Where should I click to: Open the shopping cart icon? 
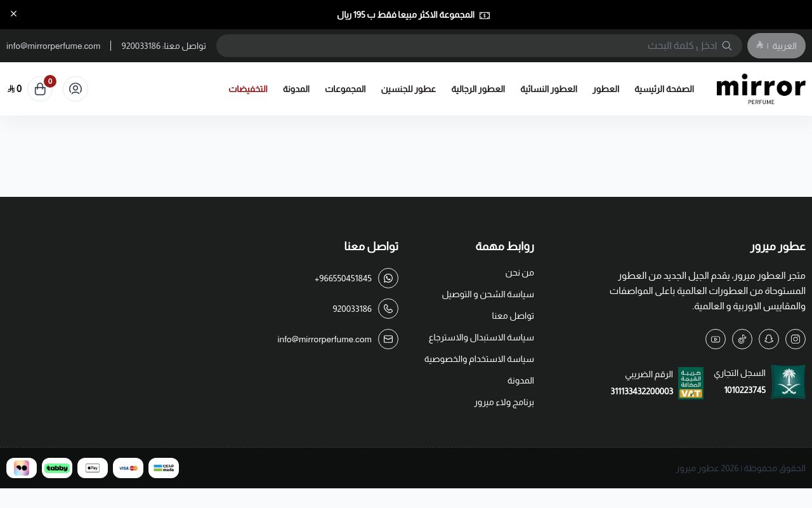(40, 89)
